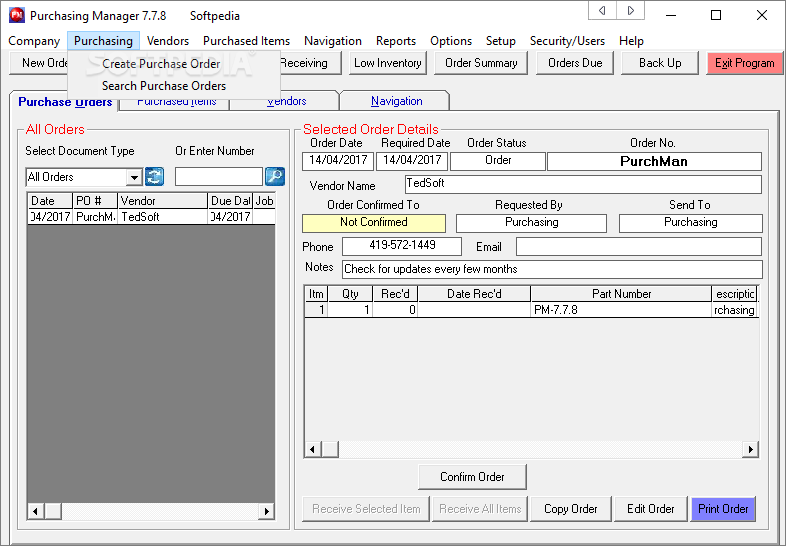Close the open Purchasing menu
This screenshot has width=786, height=546.
tap(103, 41)
